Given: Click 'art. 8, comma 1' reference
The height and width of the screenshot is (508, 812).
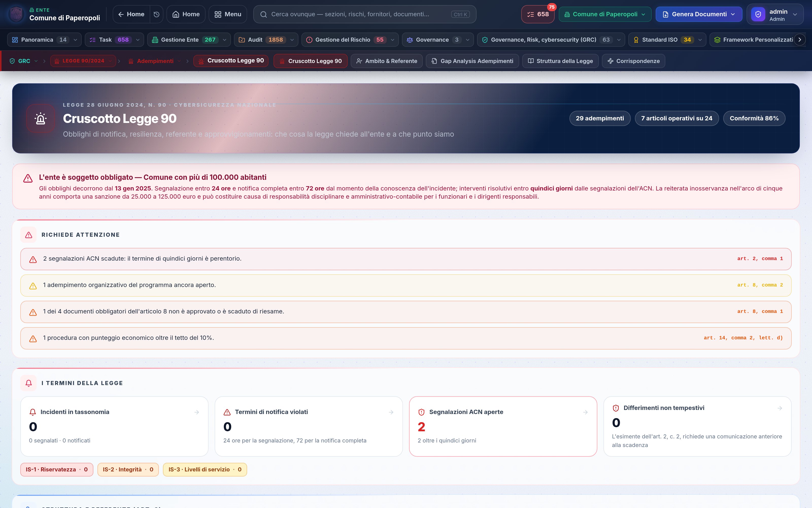Looking at the screenshot, I should pos(760,311).
